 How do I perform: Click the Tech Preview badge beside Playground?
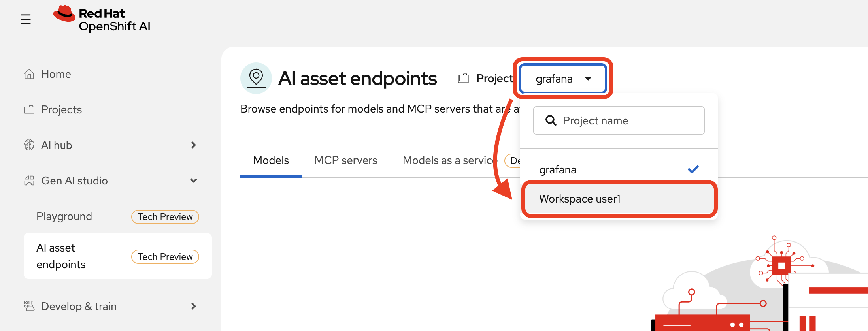point(165,216)
